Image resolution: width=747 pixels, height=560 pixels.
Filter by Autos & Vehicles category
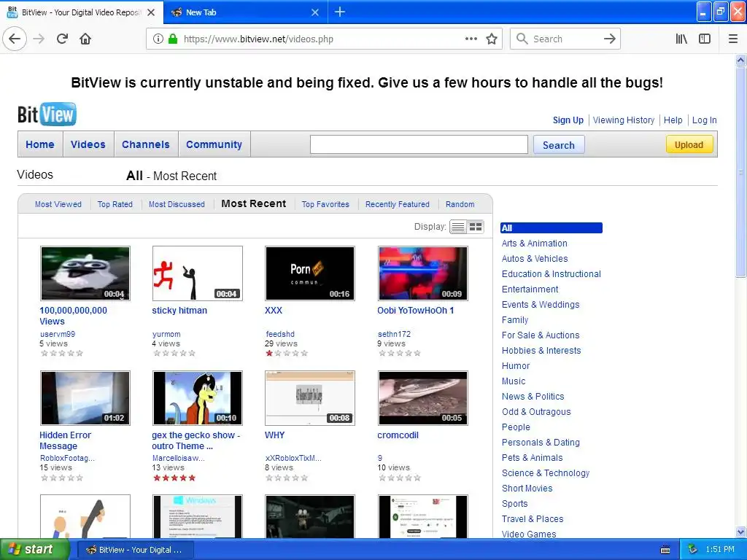click(x=535, y=259)
